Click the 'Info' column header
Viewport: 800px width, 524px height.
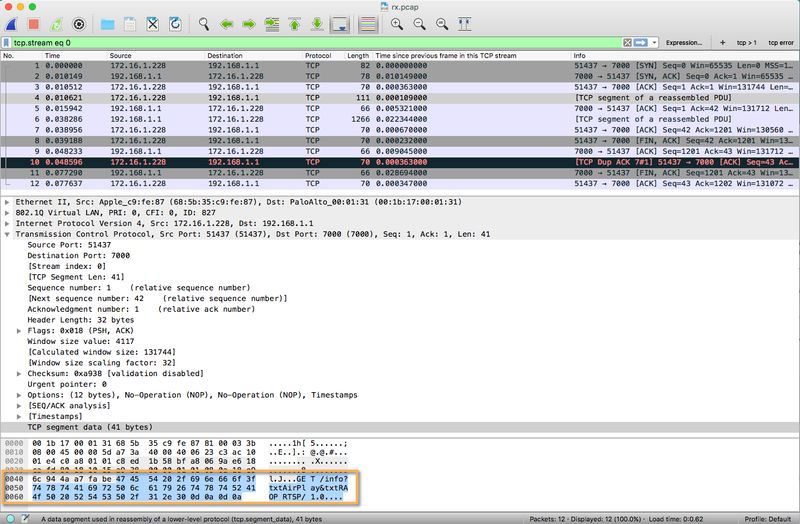click(580, 55)
